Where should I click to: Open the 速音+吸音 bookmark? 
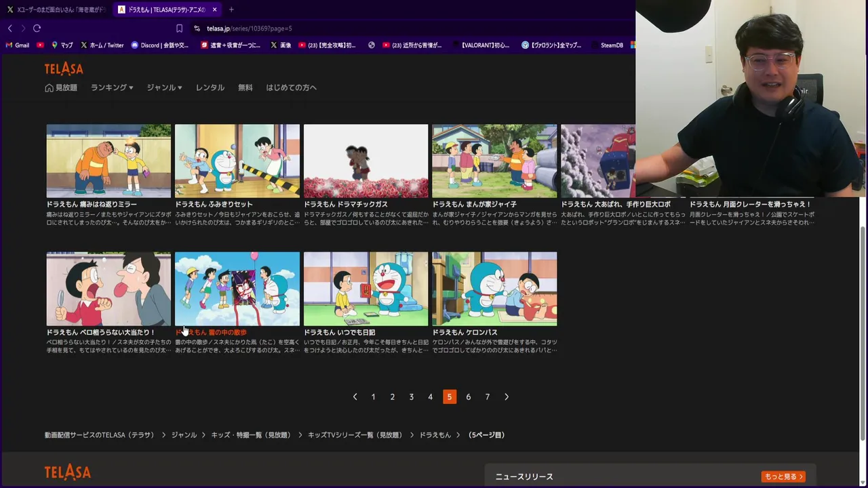(x=231, y=45)
